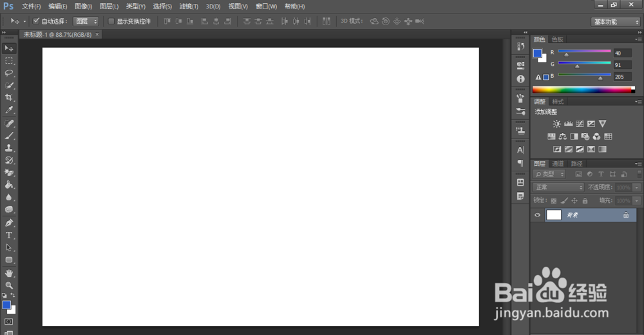Click the R color slider
The height and width of the screenshot is (335, 644).
[585, 52]
